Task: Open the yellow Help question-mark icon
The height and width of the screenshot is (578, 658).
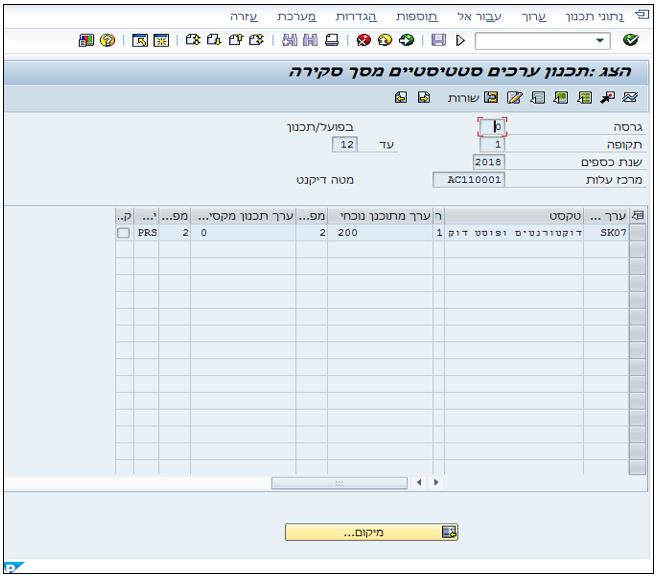Action: (x=107, y=40)
